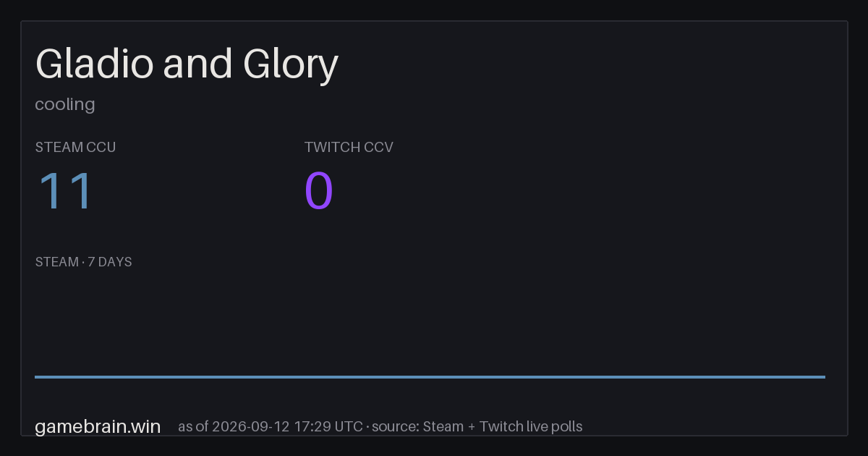Click the word "source:" in the footer
This screenshot has width=868, height=456.
point(396,426)
